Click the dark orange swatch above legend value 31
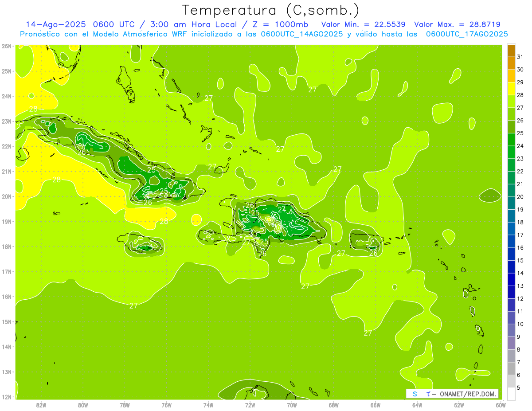Viewport: 532px width, 411px height. 511,51
